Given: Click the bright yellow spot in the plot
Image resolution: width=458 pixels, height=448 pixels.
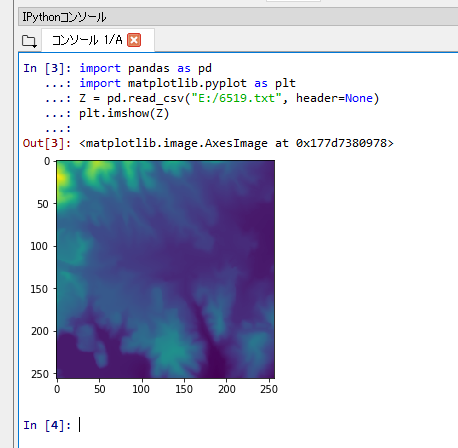Looking at the screenshot, I should (x=61, y=177).
